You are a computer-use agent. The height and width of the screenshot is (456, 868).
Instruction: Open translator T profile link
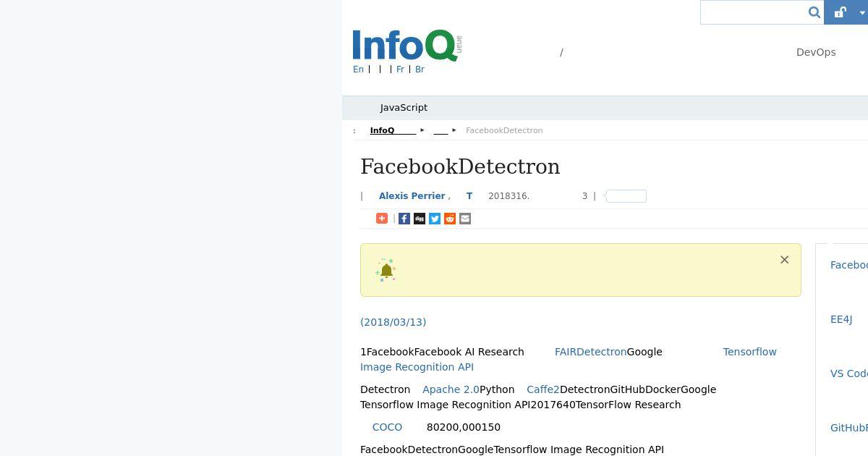tap(469, 196)
